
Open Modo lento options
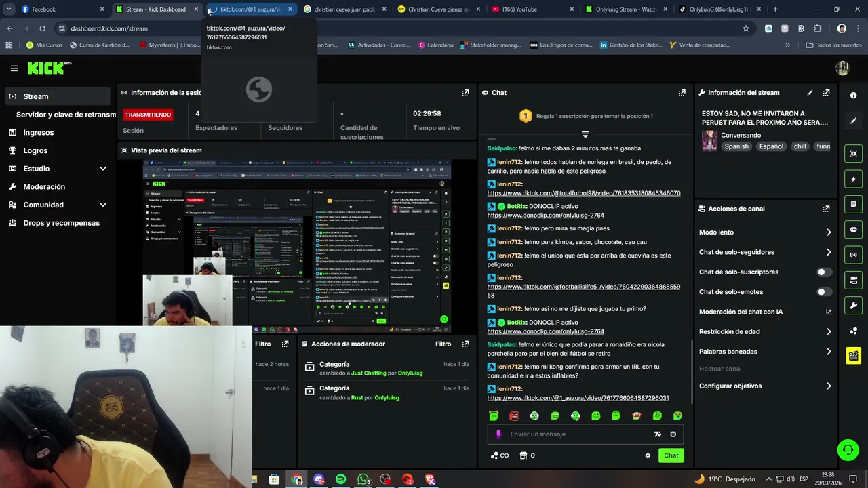(765, 232)
